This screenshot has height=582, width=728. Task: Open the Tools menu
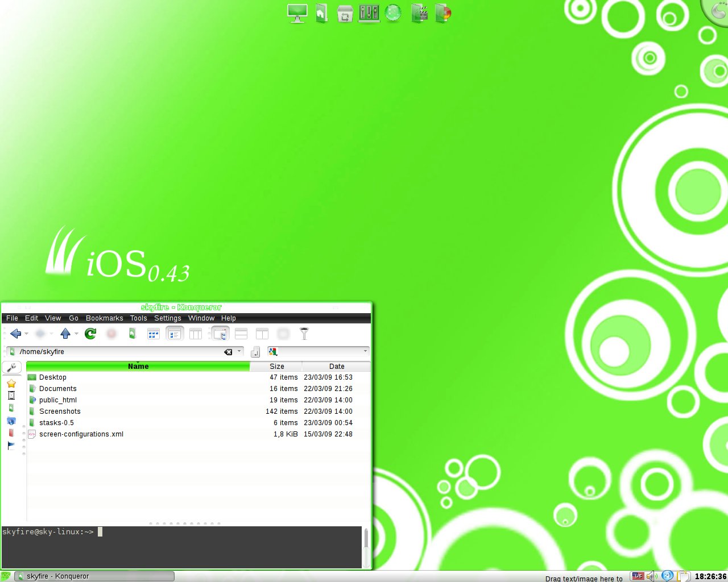tap(139, 318)
